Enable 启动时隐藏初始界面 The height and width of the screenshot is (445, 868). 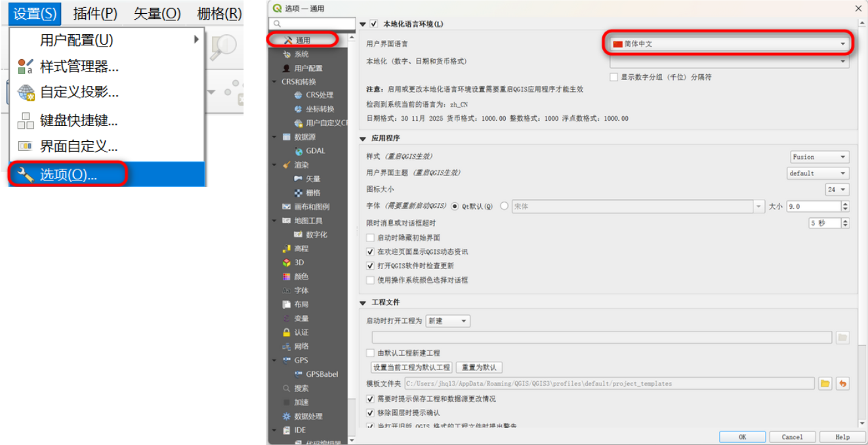371,238
